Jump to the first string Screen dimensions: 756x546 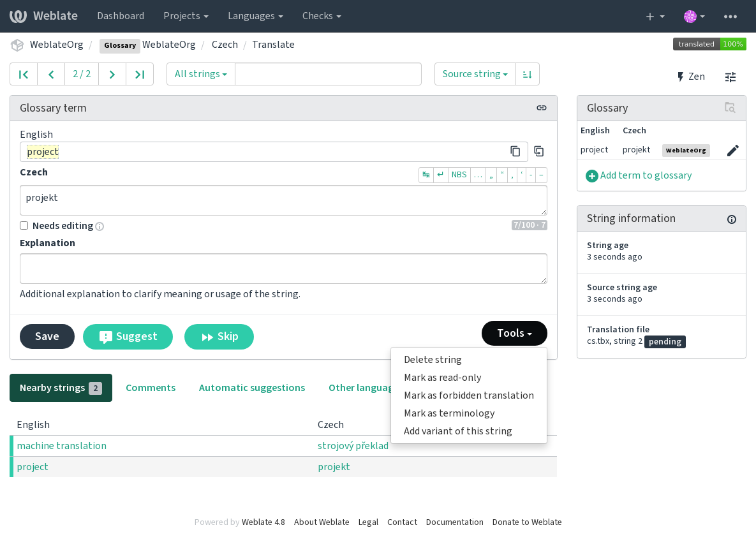click(24, 74)
